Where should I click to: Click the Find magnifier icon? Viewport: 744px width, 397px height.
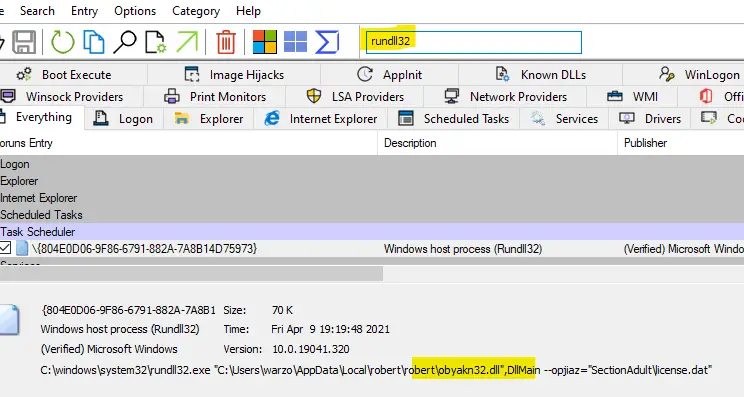pos(125,42)
